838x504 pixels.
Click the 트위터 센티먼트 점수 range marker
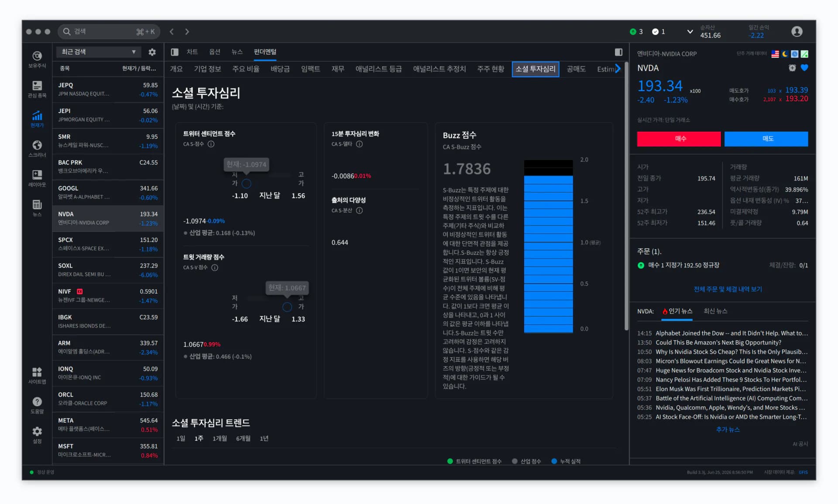(247, 183)
